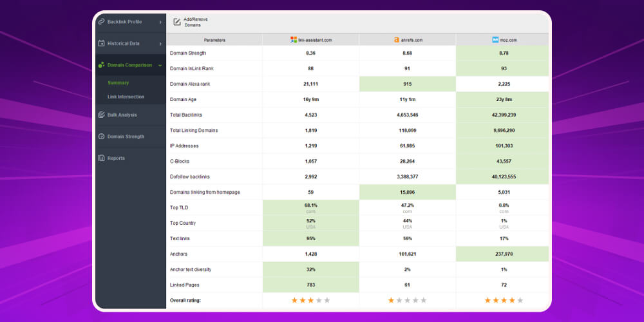Click the Historical Data calendar icon
Viewport: 644px width, 322px height.
pyautogui.click(x=102, y=43)
